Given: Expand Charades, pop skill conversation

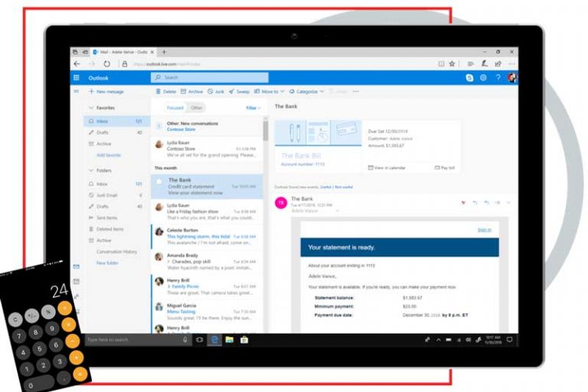Looking at the screenshot, I should (x=168, y=261).
